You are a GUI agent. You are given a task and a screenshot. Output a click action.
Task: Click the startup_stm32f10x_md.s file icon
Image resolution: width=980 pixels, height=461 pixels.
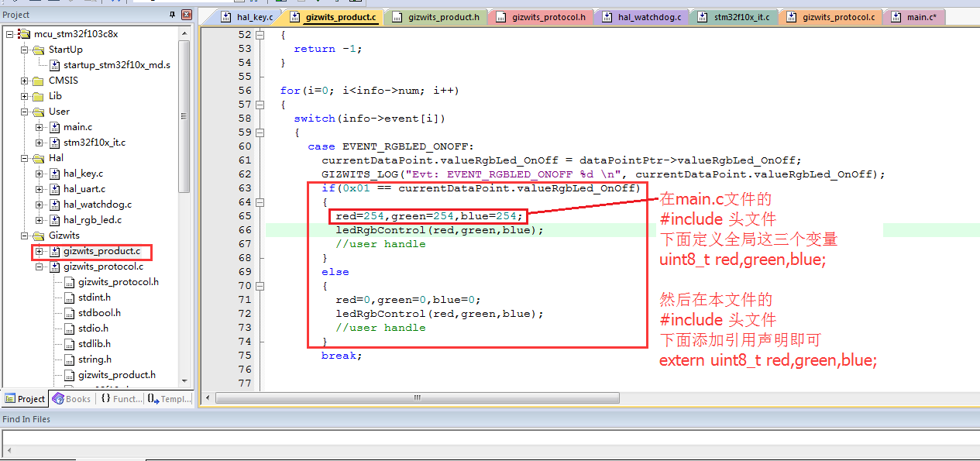tap(55, 65)
